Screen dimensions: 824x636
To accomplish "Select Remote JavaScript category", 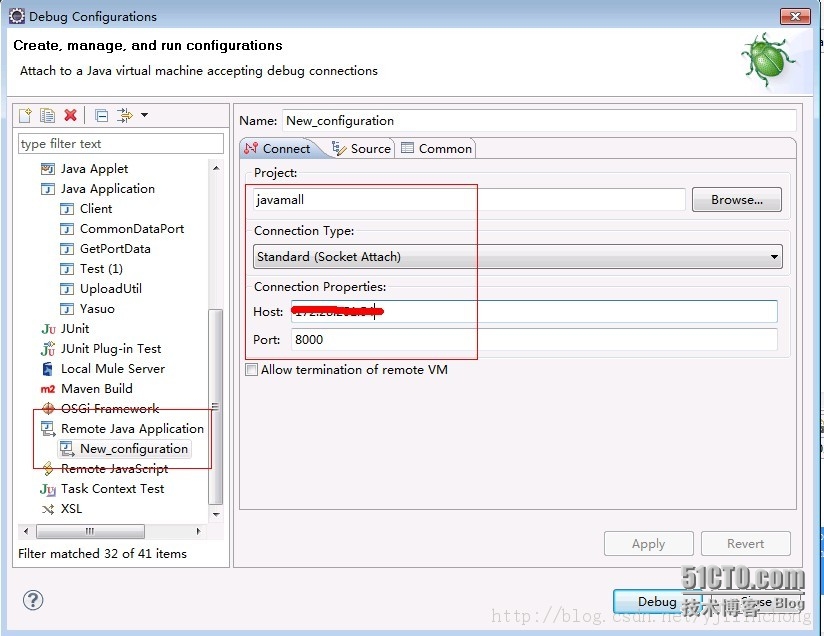I will tap(115, 468).
